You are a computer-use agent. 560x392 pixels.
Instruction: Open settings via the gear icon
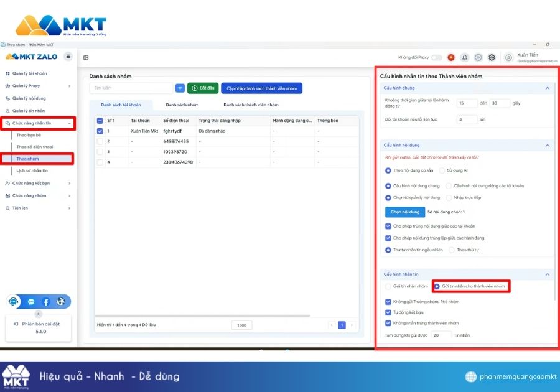(x=492, y=57)
